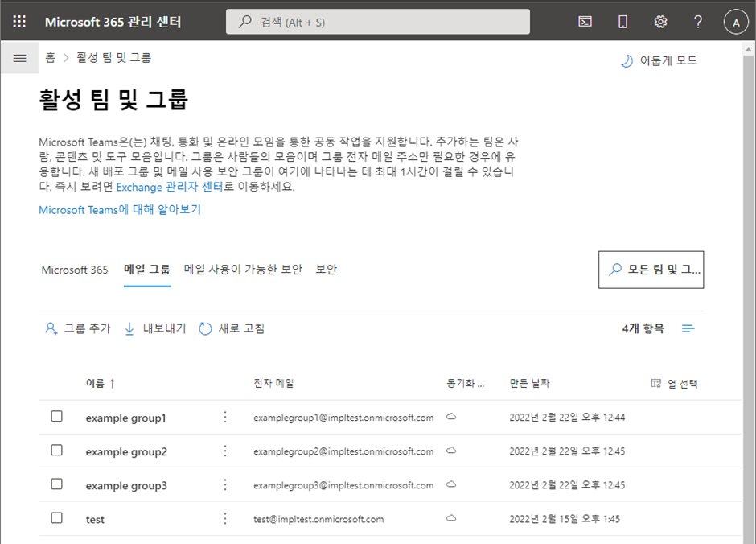756x544 pixels.
Task: Click 전자 메일 column header
Action: coord(274,383)
